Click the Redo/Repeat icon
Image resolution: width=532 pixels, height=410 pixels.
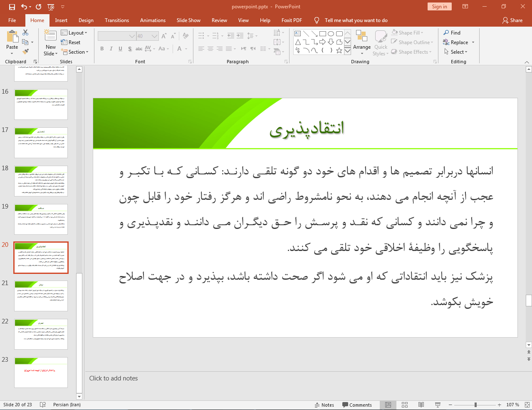click(x=39, y=7)
